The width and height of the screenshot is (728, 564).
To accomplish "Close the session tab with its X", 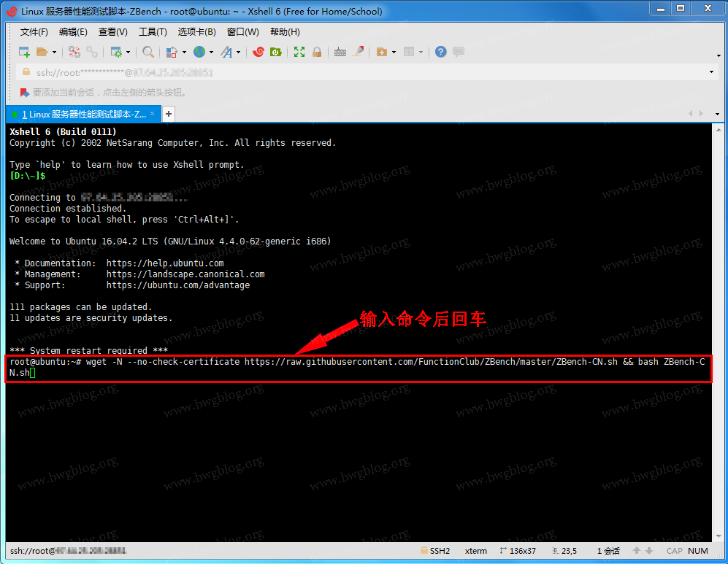I will [153, 114].
